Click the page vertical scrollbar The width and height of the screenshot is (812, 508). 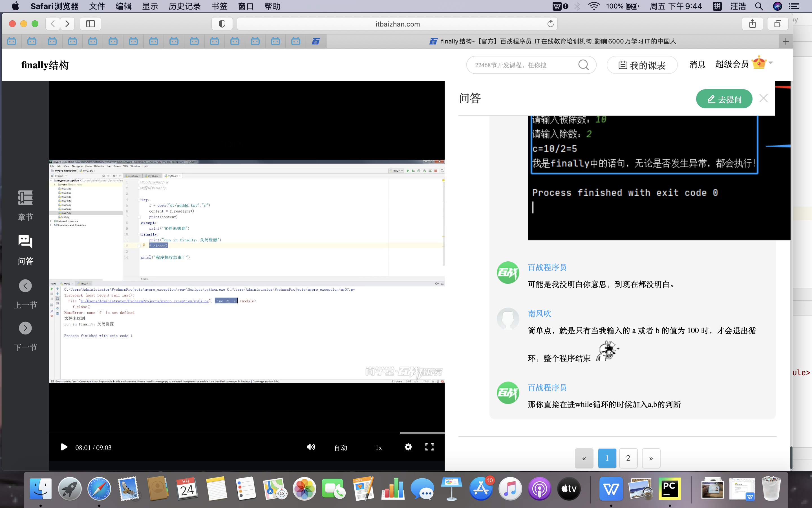click(791, 457)
